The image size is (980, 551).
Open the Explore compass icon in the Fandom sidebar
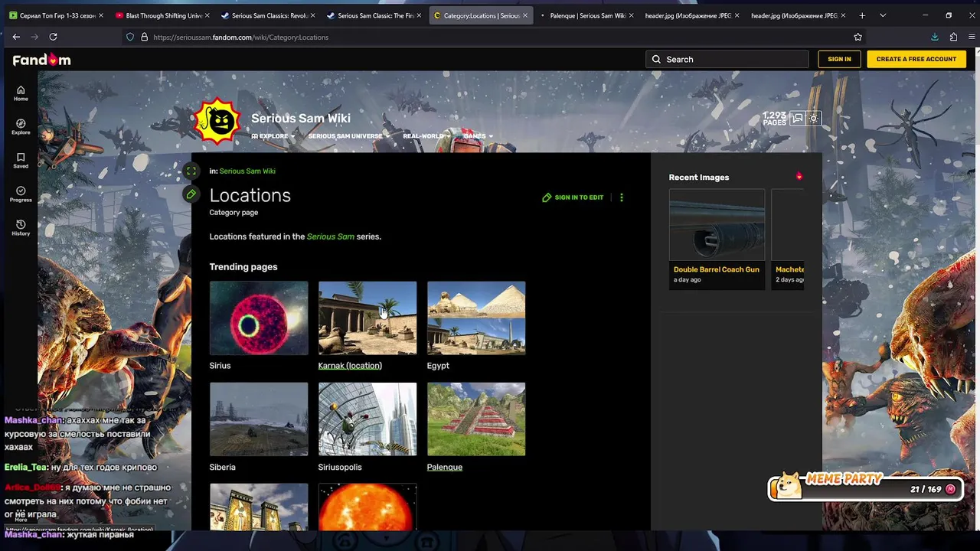(x=21, y=127)
